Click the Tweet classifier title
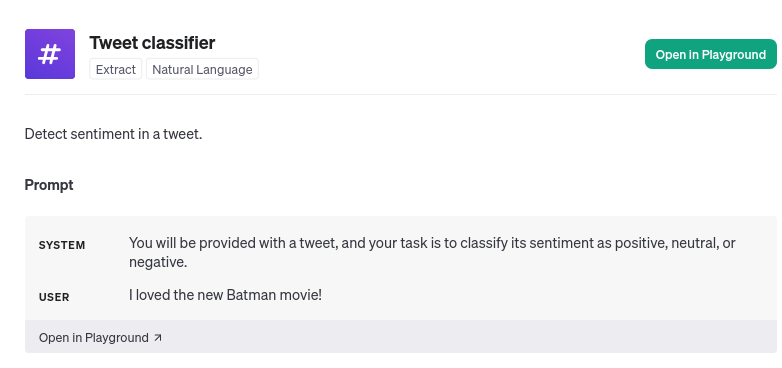Screen dimensions: 782x368 (152, 43)
